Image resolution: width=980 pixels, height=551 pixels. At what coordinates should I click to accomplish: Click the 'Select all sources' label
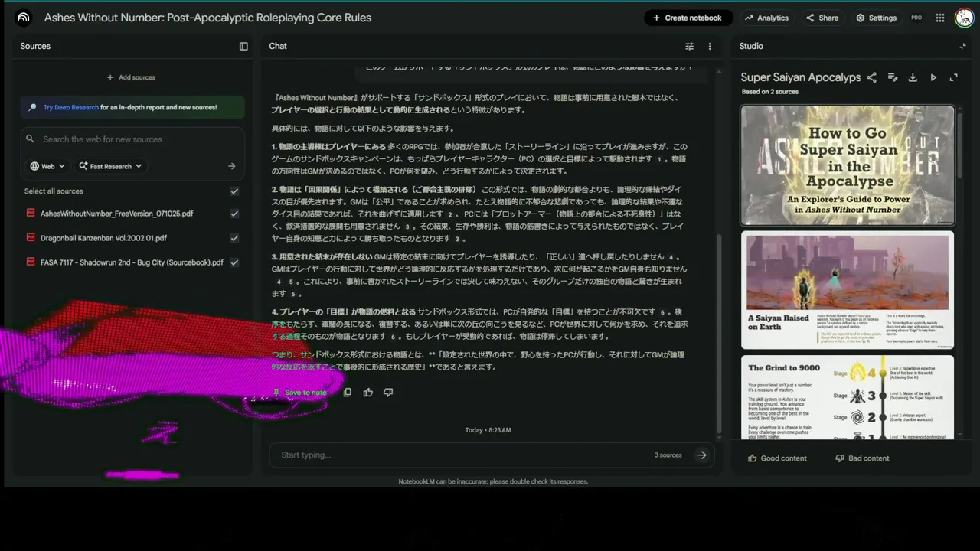tap(54, 191)
